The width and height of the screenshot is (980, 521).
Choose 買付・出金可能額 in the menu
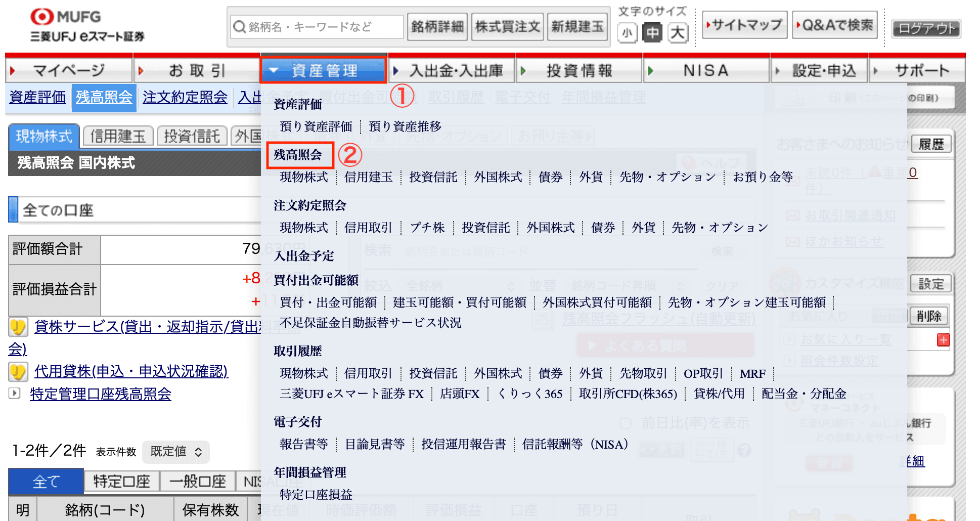point(328,302)
